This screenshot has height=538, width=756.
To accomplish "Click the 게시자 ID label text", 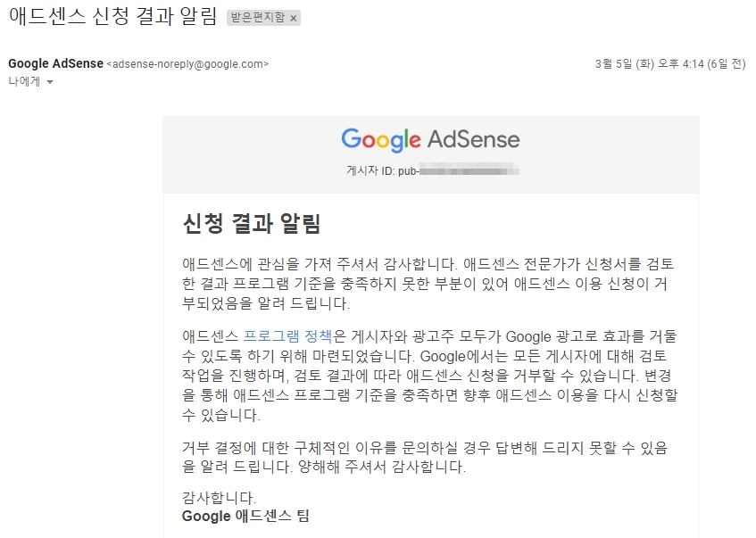I will 370,170.
